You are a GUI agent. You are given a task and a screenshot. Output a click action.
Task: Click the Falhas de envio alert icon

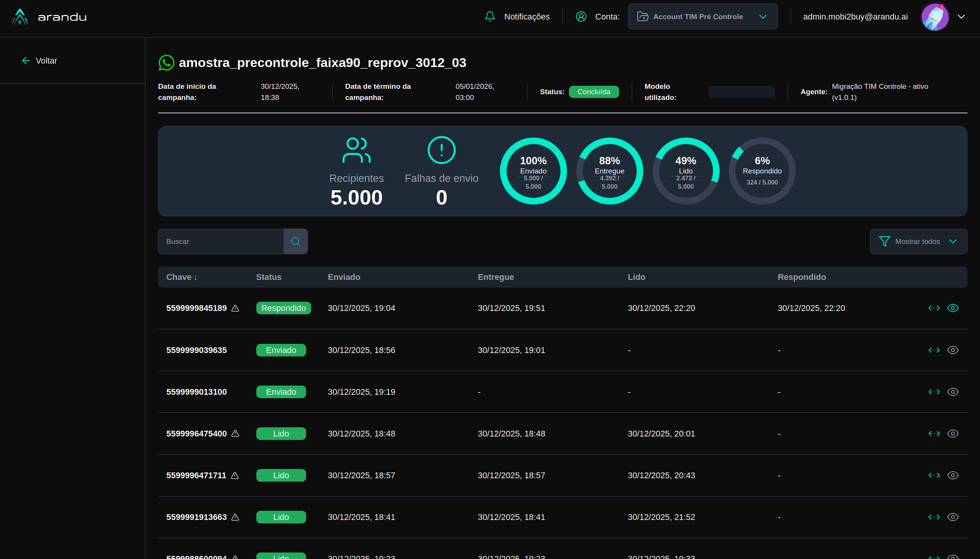point(441,150)
